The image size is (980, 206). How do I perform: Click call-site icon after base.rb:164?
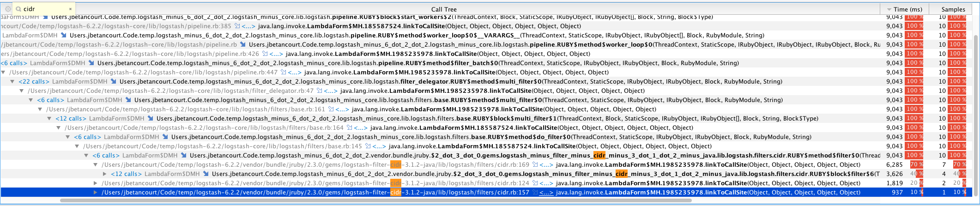coord(349,128)
